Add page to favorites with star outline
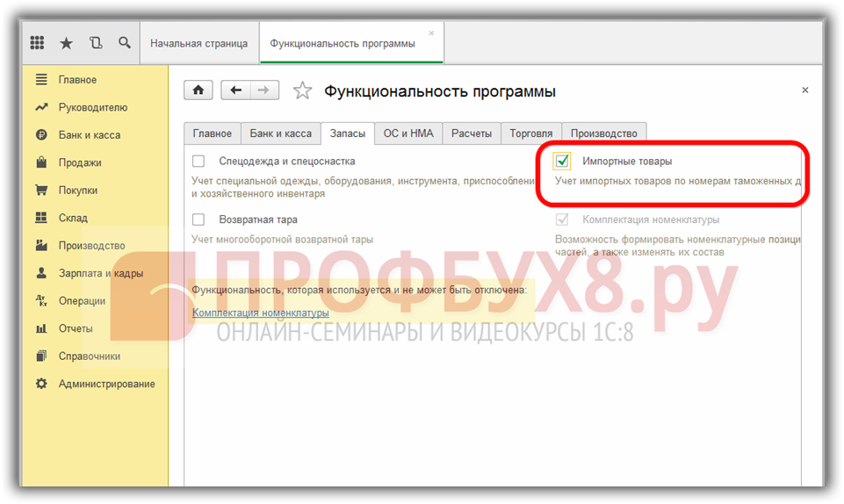 pos(302,91)
